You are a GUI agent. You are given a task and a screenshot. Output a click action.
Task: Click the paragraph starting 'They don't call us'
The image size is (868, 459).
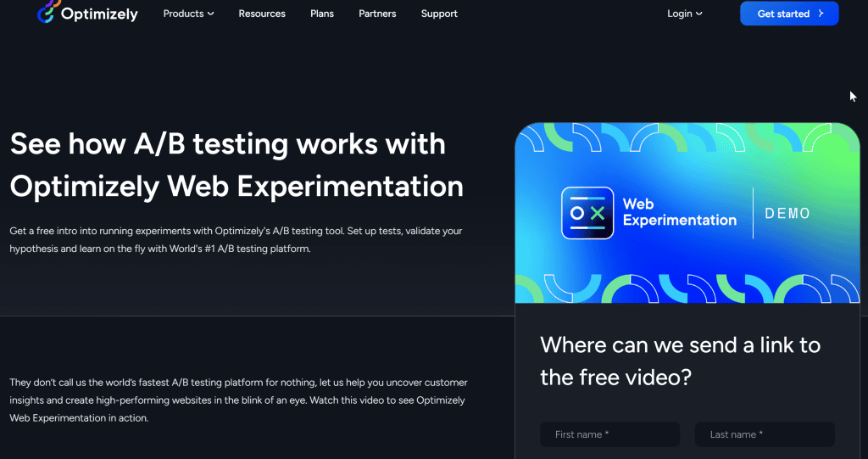[238, 400]
